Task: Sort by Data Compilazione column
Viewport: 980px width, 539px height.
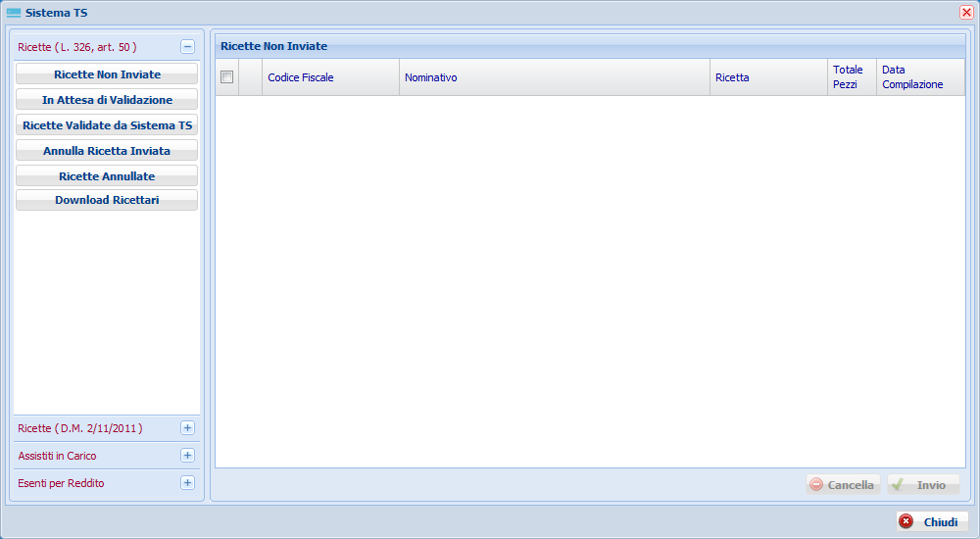Action: tap(920, 77)
